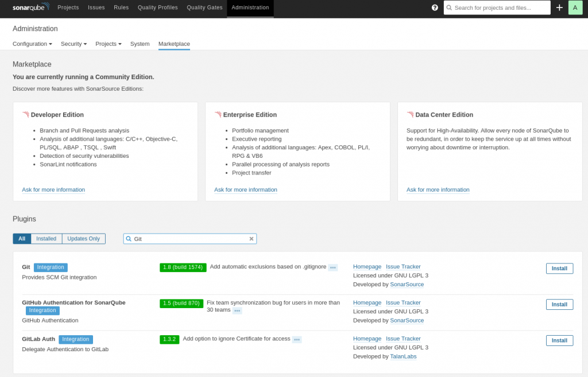This screenshot has width=588, height=377.
Task: Clear the Git plugin search with the X icon
Action: 251,239
